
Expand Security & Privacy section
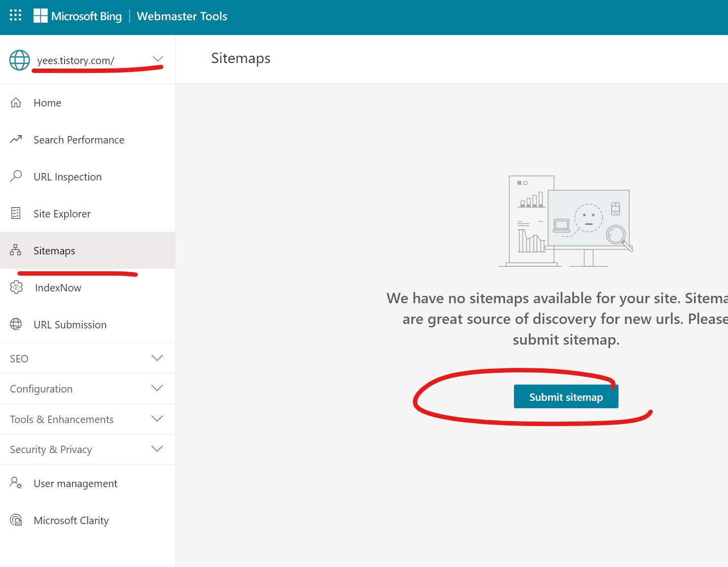[x=157, y=449]
